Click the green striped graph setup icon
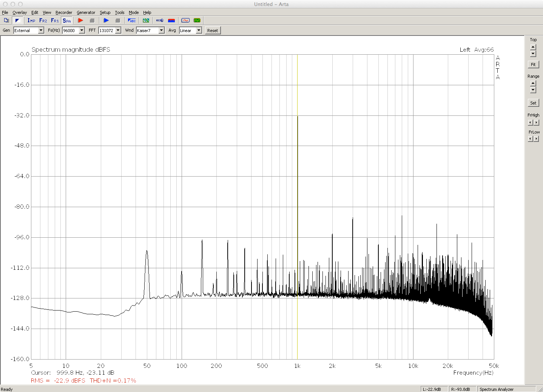The image size is (543, 392). 146,20
